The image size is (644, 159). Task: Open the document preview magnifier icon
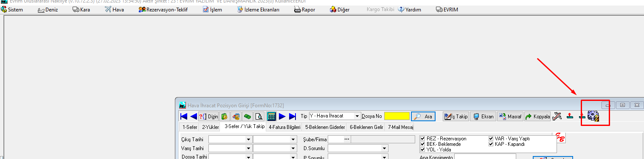click(x=259, y=116)
